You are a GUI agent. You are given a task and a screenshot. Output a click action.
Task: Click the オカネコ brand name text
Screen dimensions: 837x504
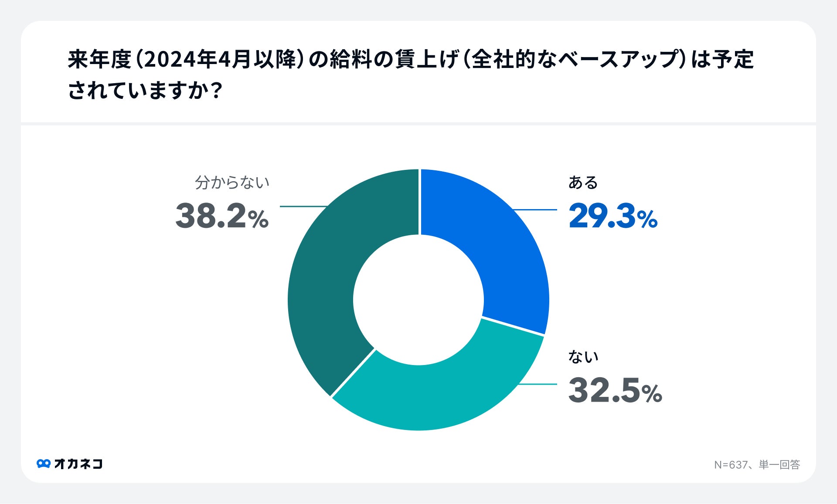(78, 464)
